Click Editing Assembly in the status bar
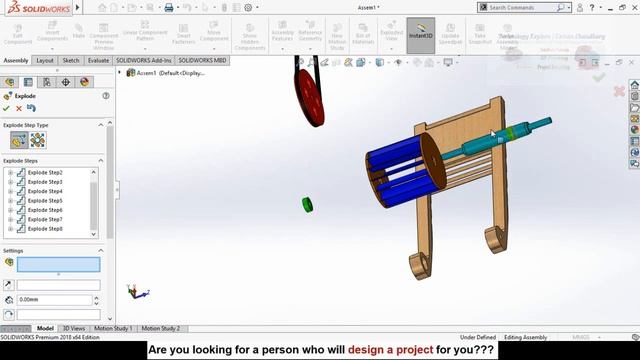This screenshot has height=360, width=640. click(525, 337)
